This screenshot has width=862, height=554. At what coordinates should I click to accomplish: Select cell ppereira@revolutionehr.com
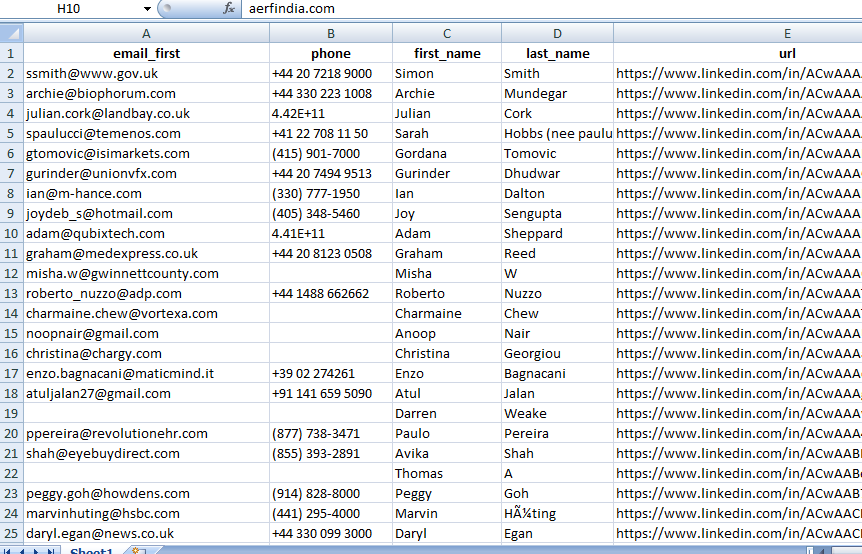pyautogui.click(x=146, y=434)
